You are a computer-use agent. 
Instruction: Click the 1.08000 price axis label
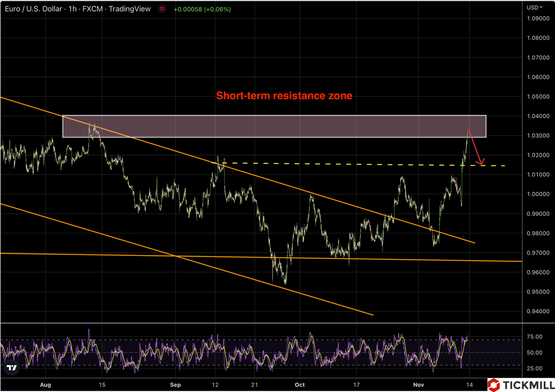click(x=538, y=38)
